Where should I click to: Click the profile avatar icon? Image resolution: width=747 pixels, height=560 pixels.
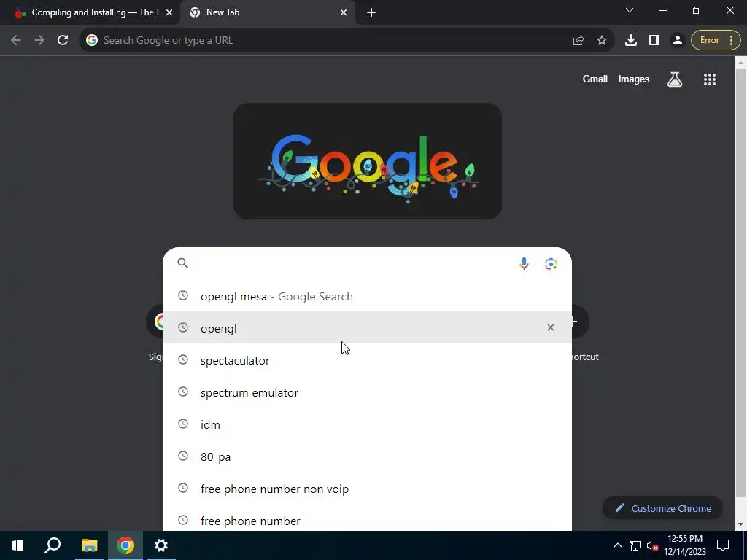coord(677,41)
